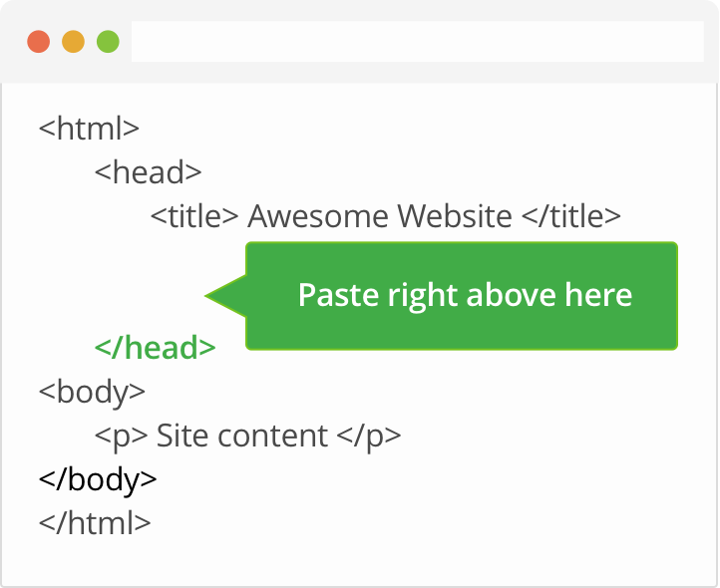Viewport: 720px width, 588px height.
Task: Select the opening <html> tag
Action: (x=89, y=129)
